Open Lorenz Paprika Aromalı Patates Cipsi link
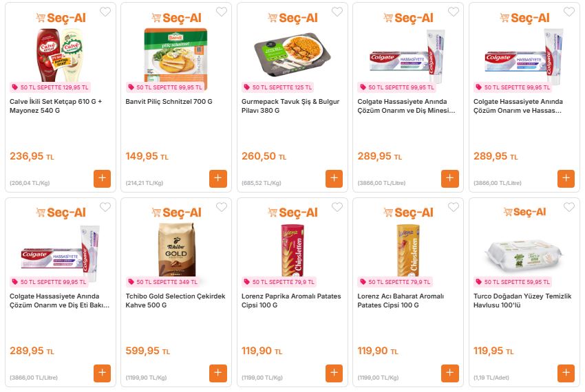 [x=292, y=301]
